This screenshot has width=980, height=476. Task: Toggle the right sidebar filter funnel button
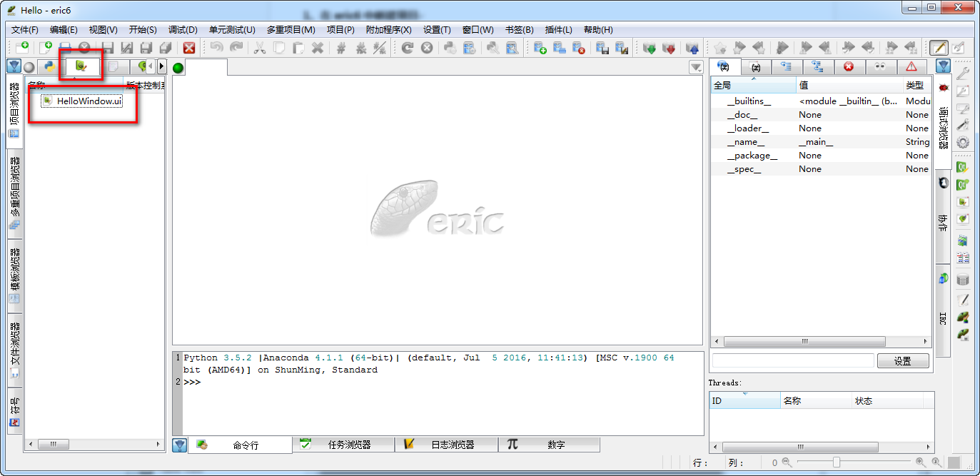(944, 66)
